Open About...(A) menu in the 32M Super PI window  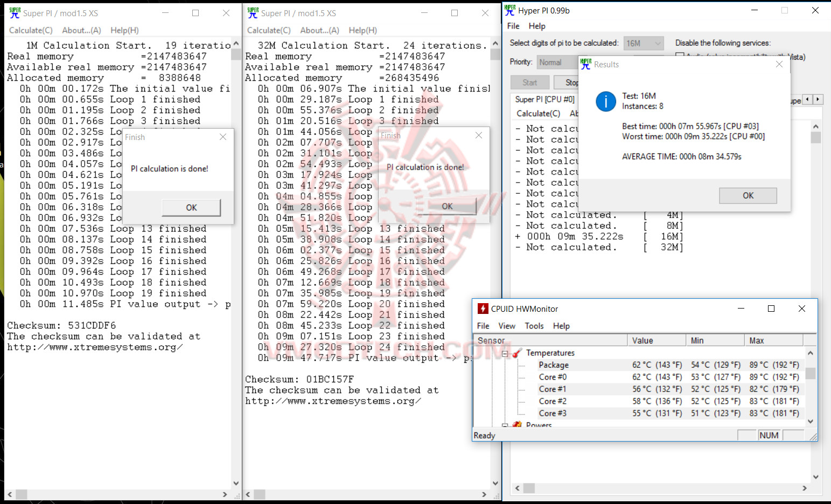tap(319, 30)
